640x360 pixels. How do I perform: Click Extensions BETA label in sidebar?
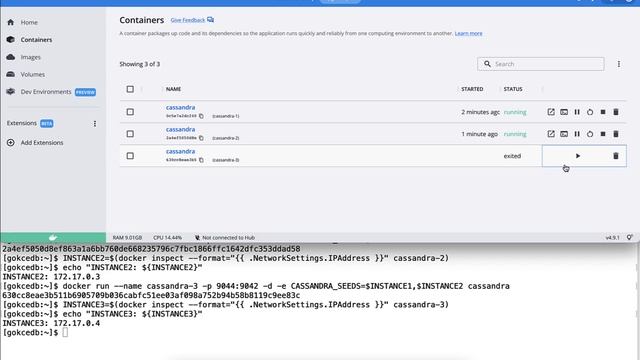coord(30,123)
